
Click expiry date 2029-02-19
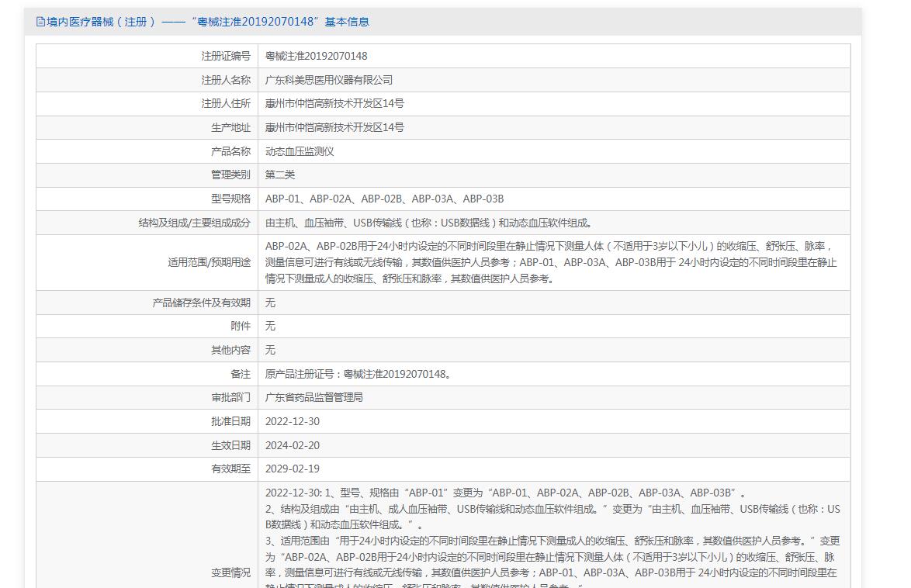[292, 469]
